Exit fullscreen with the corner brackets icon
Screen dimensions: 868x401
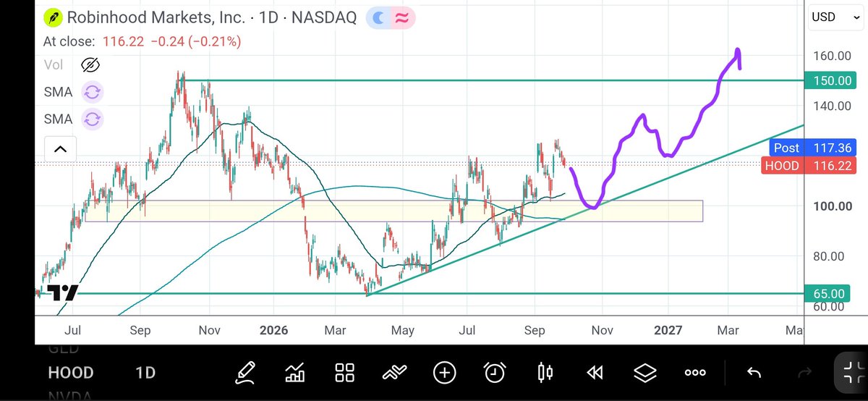click(853, 371)
